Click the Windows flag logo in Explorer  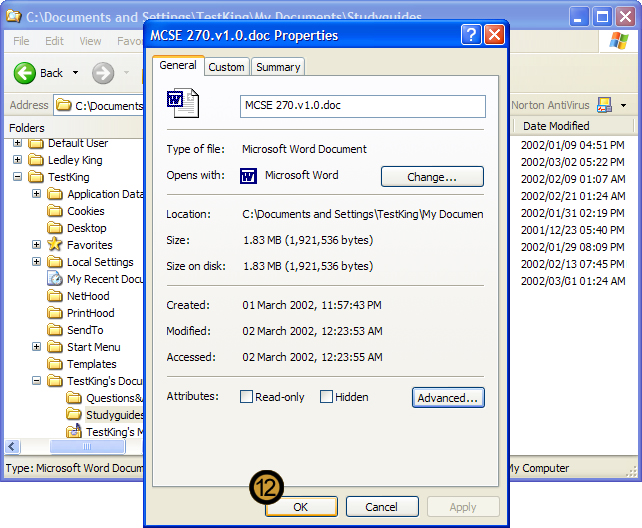tap(618, 41)
